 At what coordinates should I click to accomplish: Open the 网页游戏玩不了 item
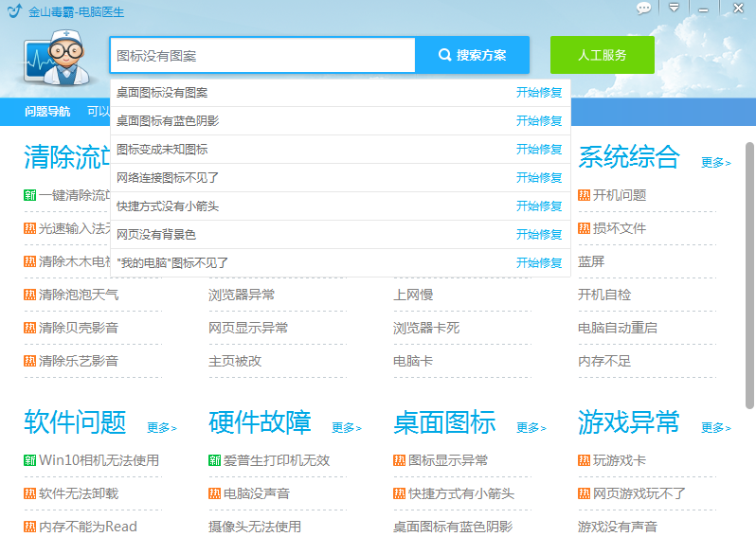point(639,493)
